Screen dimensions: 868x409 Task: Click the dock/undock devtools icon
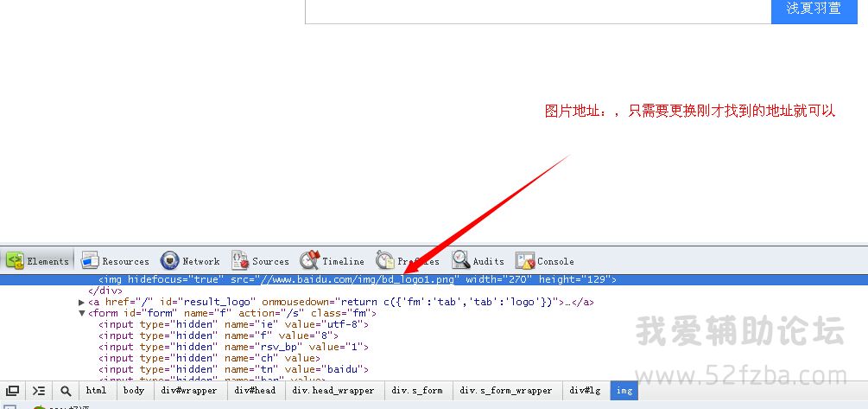pyautogui.click(x=12, y=391)
